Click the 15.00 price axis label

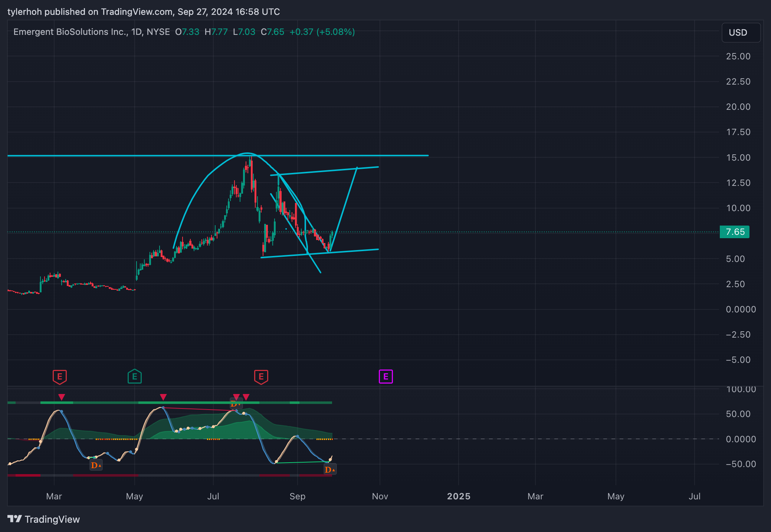pos(738,158)
